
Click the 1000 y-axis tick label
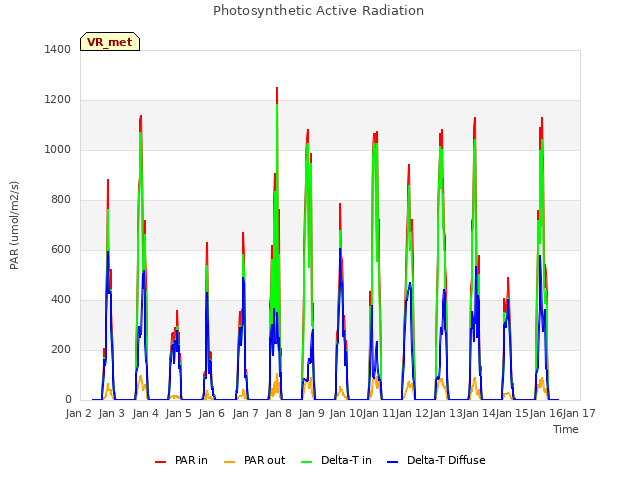tap(58, 149)
